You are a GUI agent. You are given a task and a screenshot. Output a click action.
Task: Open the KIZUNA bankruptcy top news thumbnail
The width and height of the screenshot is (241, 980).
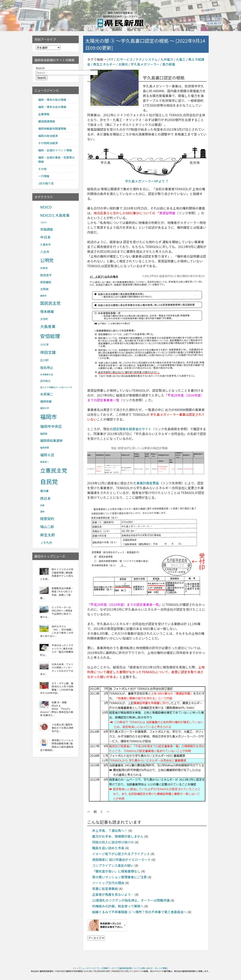(44, 571)
